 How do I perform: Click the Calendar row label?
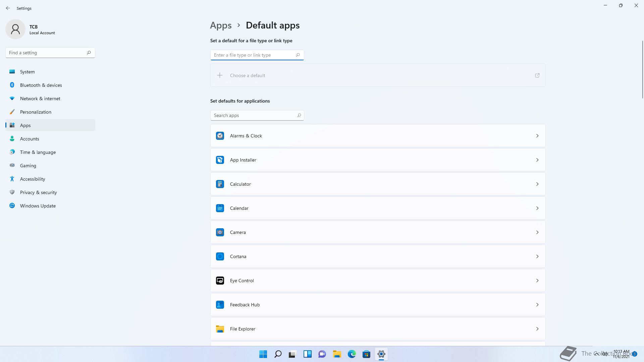pyautogui.click(x=239, y=208)
